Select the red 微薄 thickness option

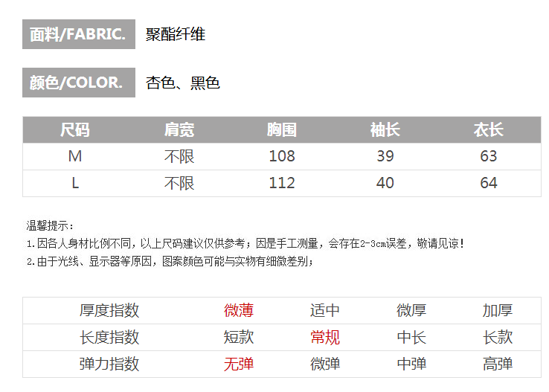click(239, 311)
